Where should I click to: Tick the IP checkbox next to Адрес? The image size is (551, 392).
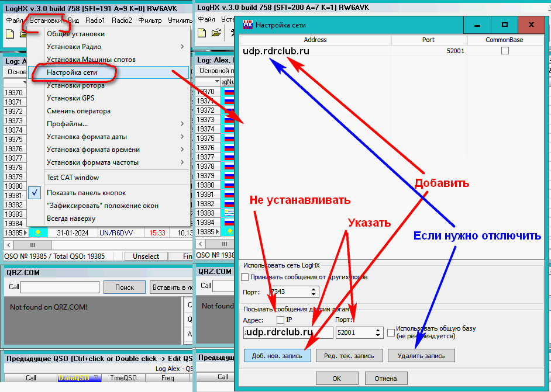point(280,320)
